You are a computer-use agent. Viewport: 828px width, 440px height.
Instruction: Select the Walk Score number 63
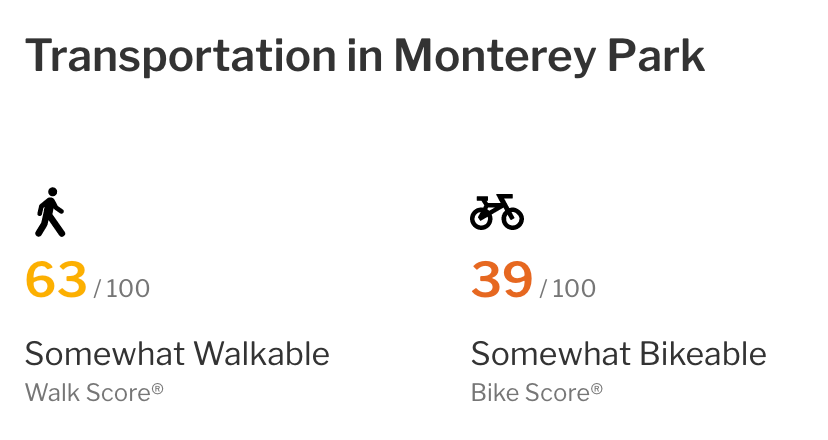pyautogui.click(x=56, y=280)
